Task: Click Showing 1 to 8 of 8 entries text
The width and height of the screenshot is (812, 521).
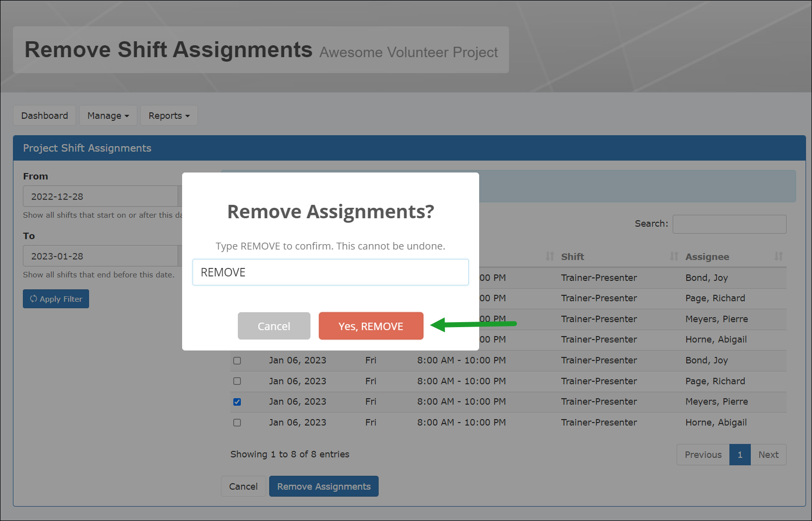Action: (290, 454)
